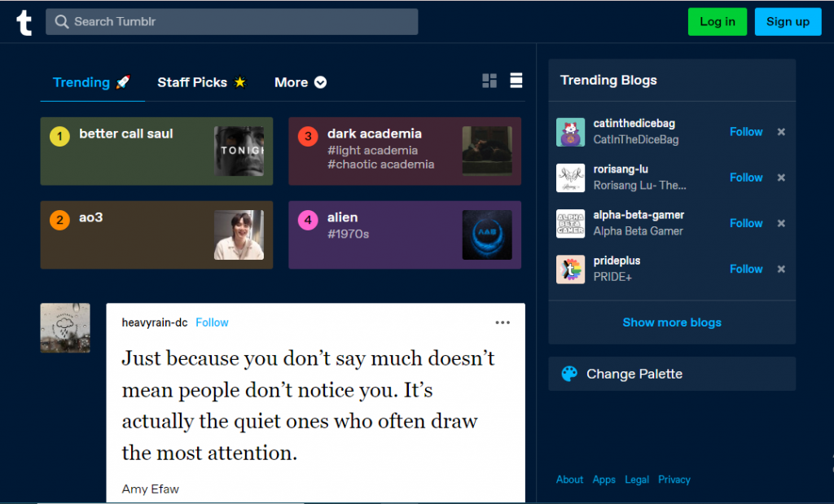Open alien trend thumbnail image
The height and width of the screenshot is (504, 834).
(487, 235)
